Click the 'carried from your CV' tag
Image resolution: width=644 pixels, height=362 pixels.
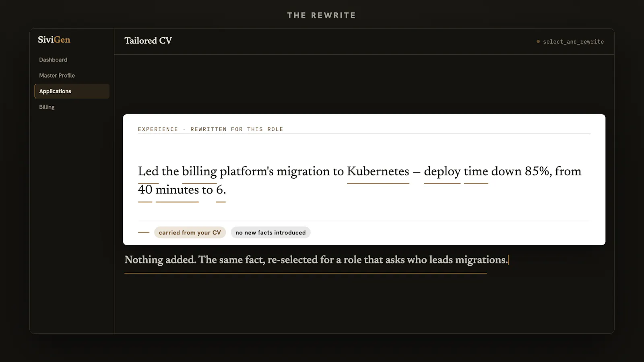(x=190, y=232)
